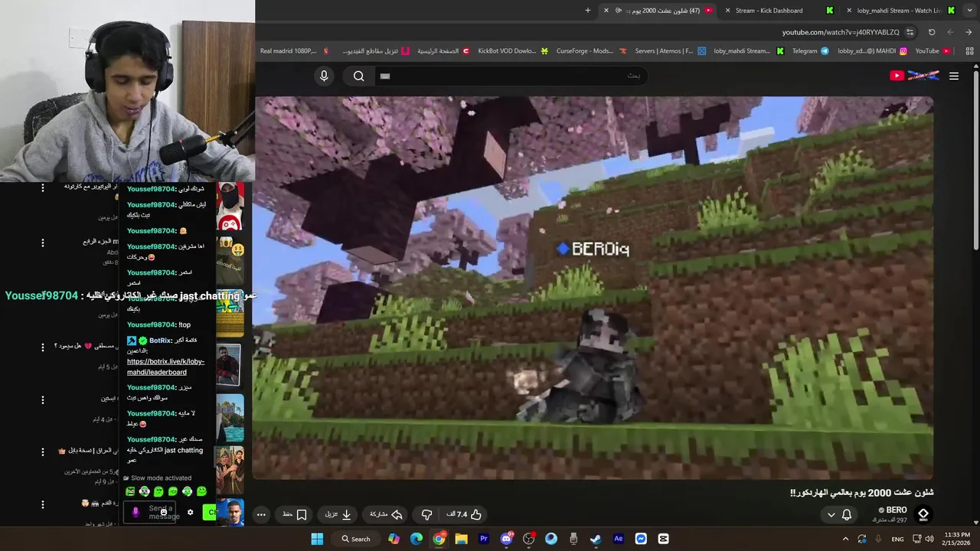Switch to Google Chrome taskbar icon
Screen dimensions: 980x551
439,539
